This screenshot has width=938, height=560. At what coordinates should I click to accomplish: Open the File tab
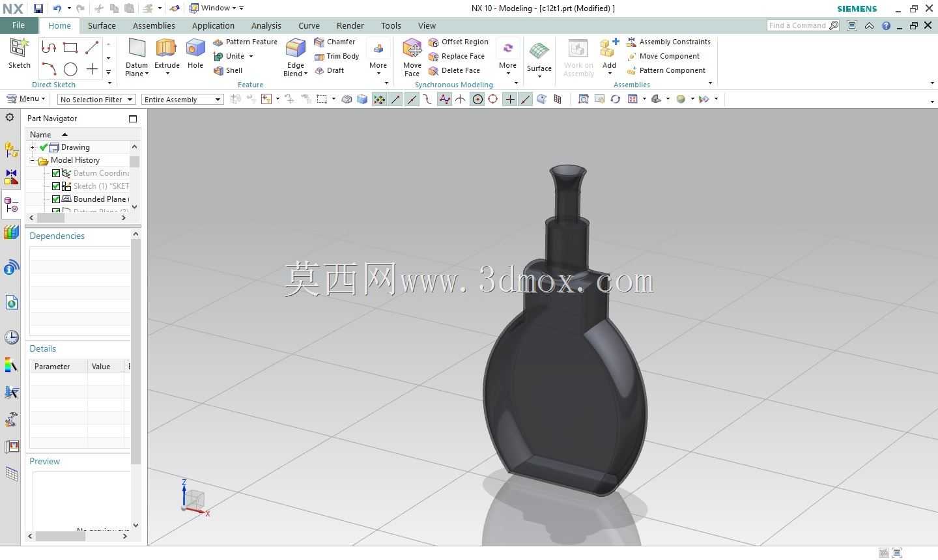(18, 25)
